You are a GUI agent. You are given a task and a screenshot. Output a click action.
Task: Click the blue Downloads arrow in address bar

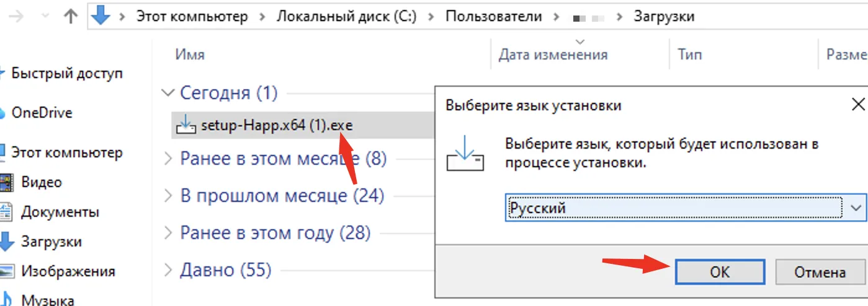tap(100, 16)
